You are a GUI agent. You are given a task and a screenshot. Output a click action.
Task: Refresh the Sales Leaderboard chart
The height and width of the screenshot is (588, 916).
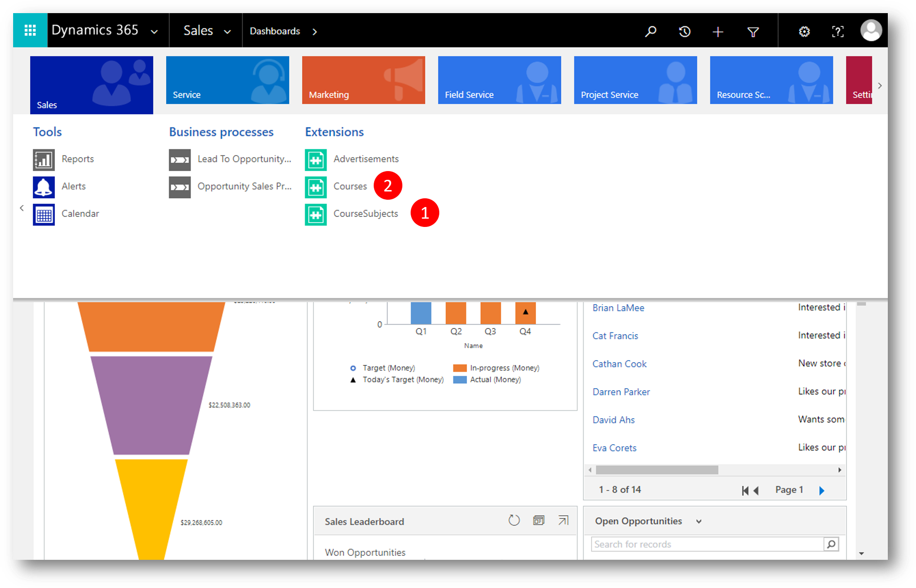(514, 520)
